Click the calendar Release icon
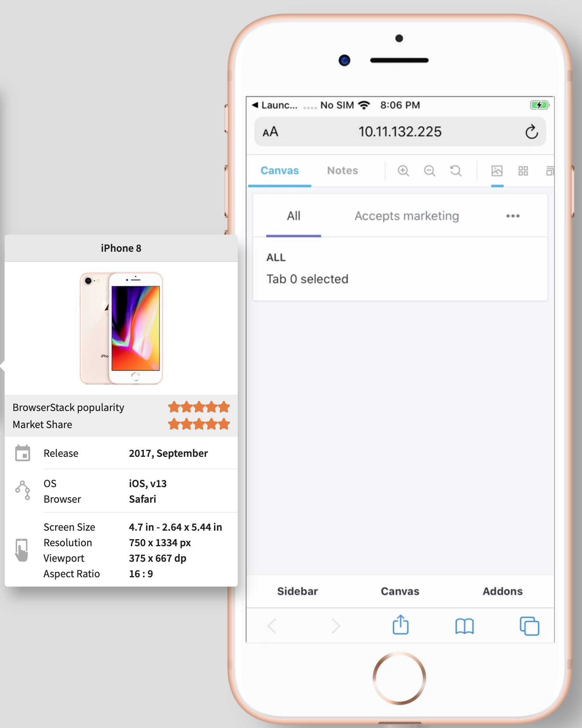Viewport: 582px width, 728px height. (x=23, y=453)
